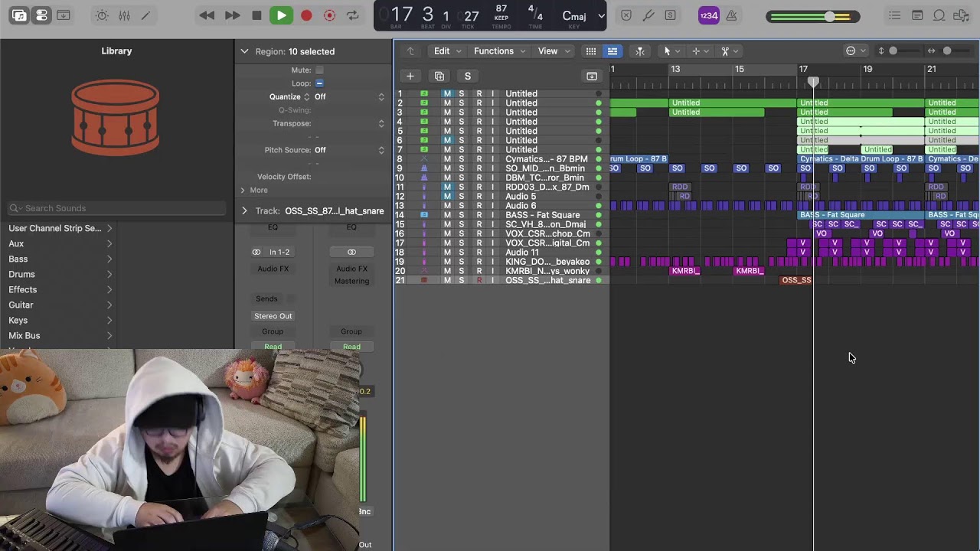Open the Note Pads panel
The image size is (980, 551).
[x=917, y=15]
